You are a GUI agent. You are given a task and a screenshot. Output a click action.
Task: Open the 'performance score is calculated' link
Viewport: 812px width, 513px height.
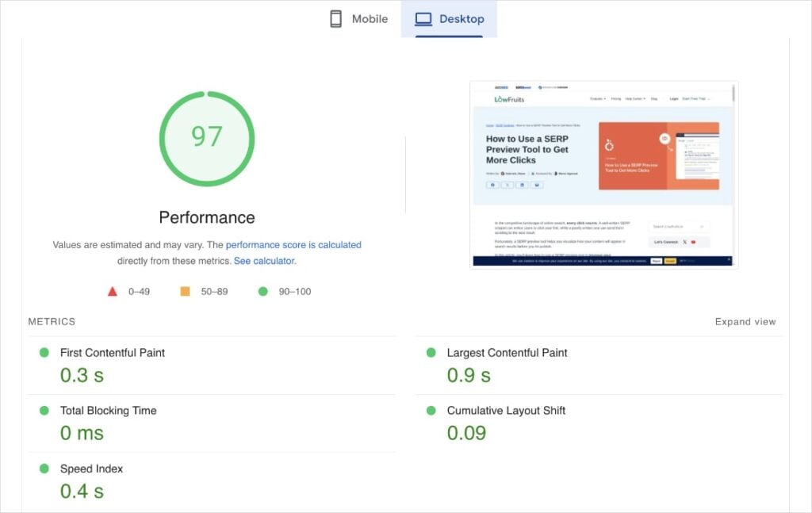(x=293, y=244)
